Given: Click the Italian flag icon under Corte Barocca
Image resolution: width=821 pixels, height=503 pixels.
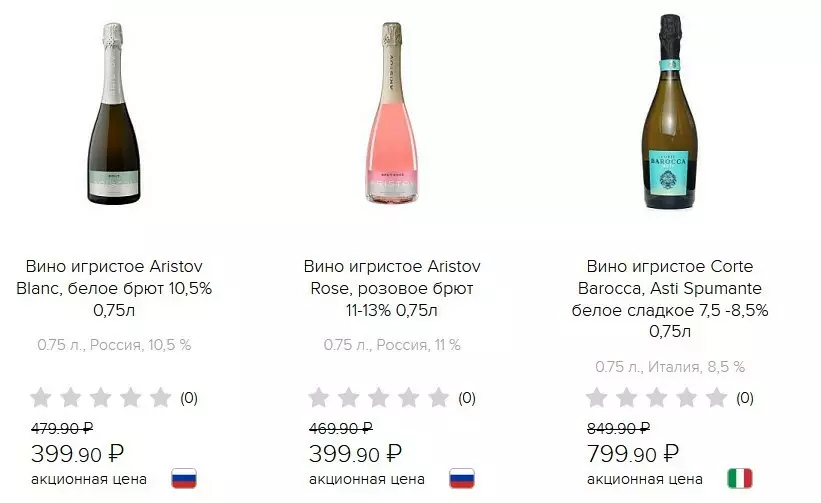Looking at the screenshot, I should [x=739, y=478].
